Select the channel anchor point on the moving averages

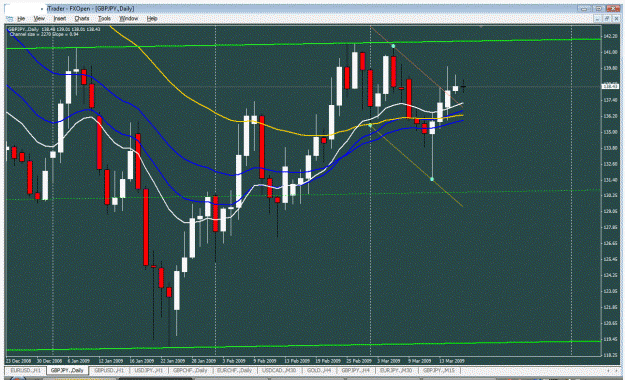point(370,125)
